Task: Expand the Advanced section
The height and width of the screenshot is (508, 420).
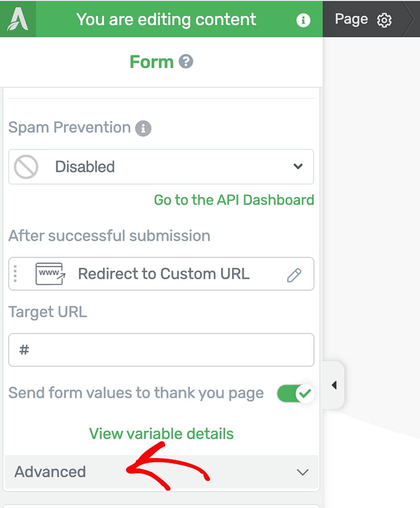Action: coord(162,472)
